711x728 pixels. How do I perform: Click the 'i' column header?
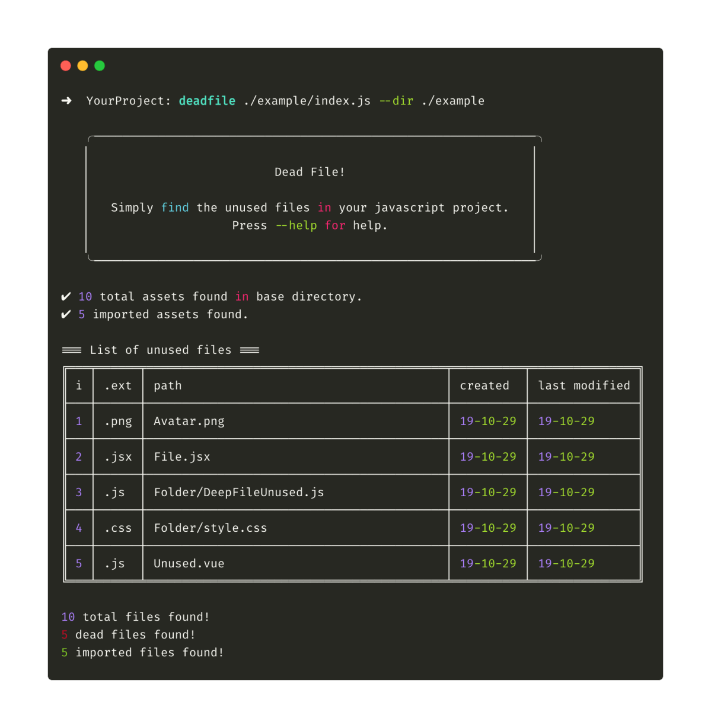tap(79, 385)
